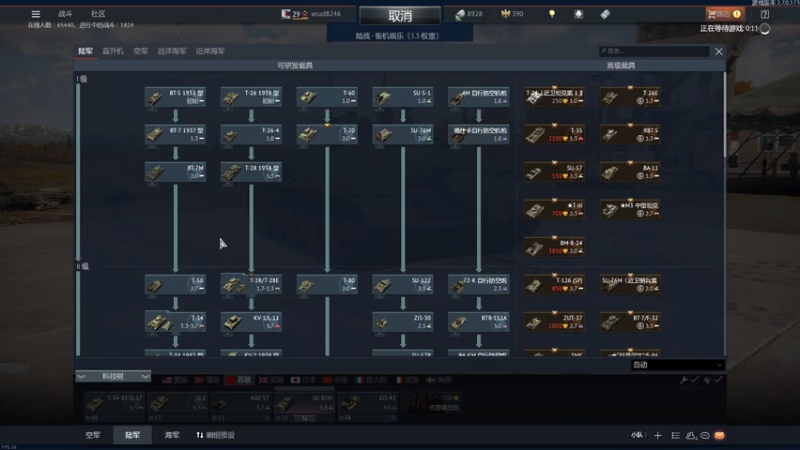This screenshot has height=450, width=800.
Task: Switch to the 陆军 research tab
Action: (85, 51)
